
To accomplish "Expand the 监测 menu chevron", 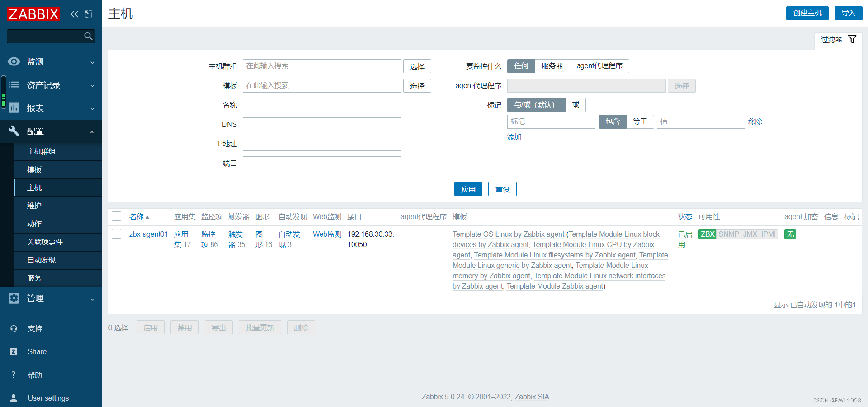I will tap(92, 62).
